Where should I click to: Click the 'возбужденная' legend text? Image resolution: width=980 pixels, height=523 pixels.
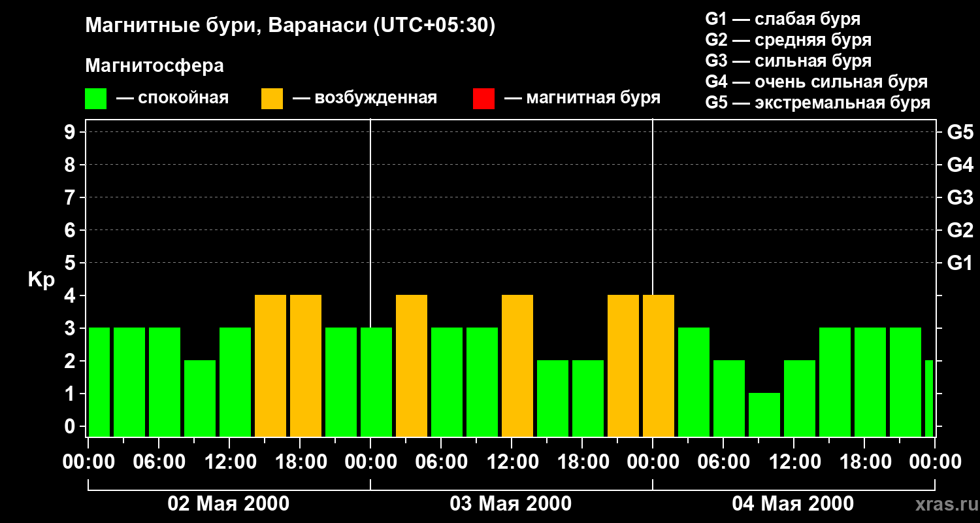[375, 99]
